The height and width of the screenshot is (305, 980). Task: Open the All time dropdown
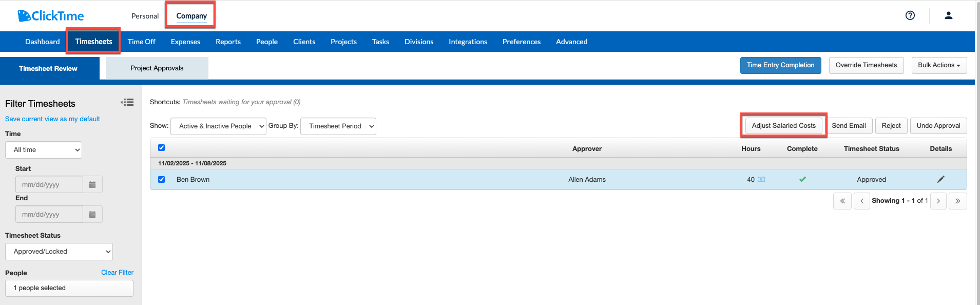click(x=44, y=150)
